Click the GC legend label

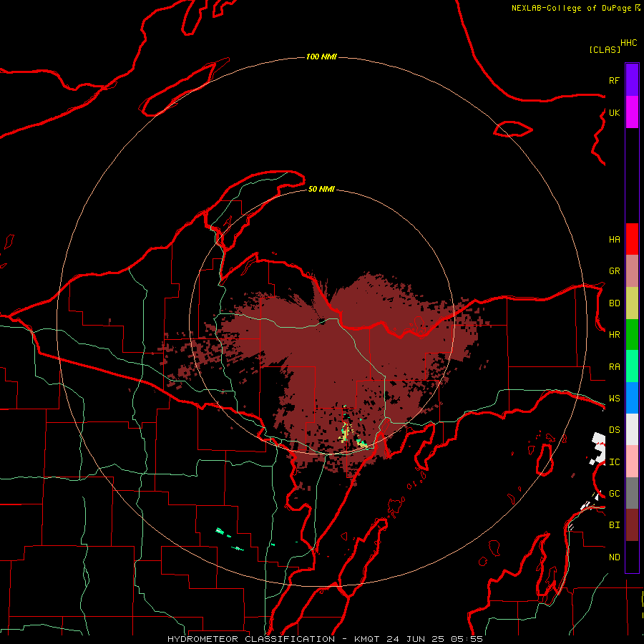[614, 494]
